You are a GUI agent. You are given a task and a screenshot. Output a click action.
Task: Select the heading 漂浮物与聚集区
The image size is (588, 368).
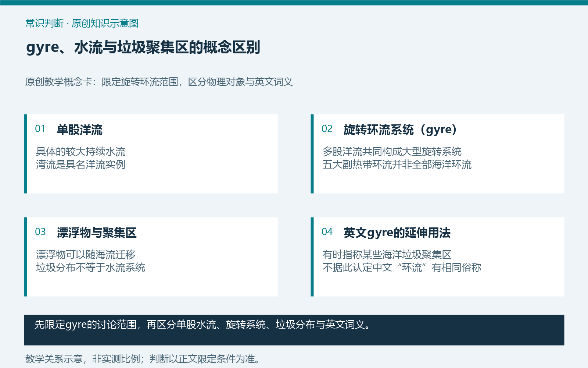97,233
